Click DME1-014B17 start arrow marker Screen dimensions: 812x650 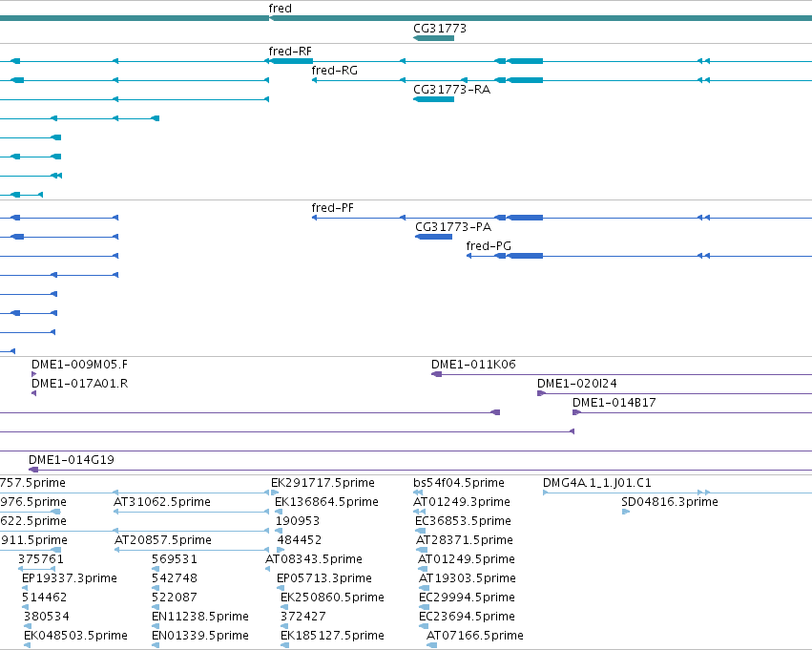[577, 412]
